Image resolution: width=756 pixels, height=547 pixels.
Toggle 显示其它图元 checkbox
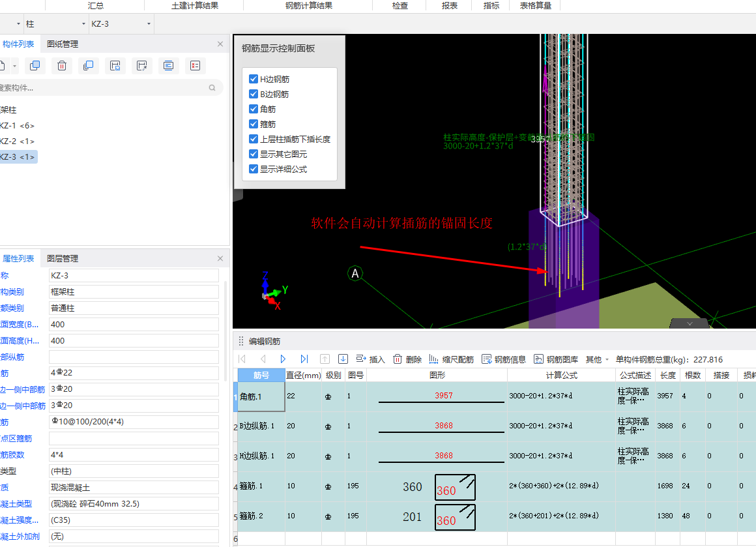pos(253,154)
